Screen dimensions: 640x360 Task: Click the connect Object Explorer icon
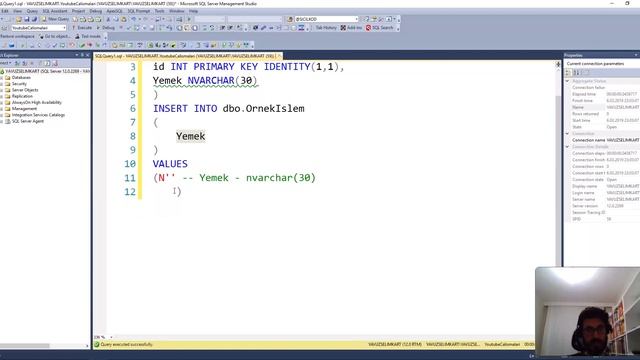point(18,63)
